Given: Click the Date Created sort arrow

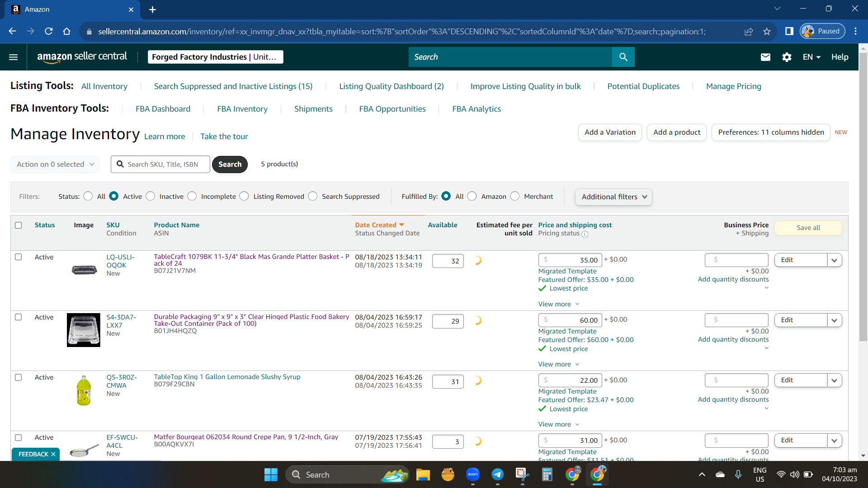Looking at the screenshot, I should click(x=401, y=225).
